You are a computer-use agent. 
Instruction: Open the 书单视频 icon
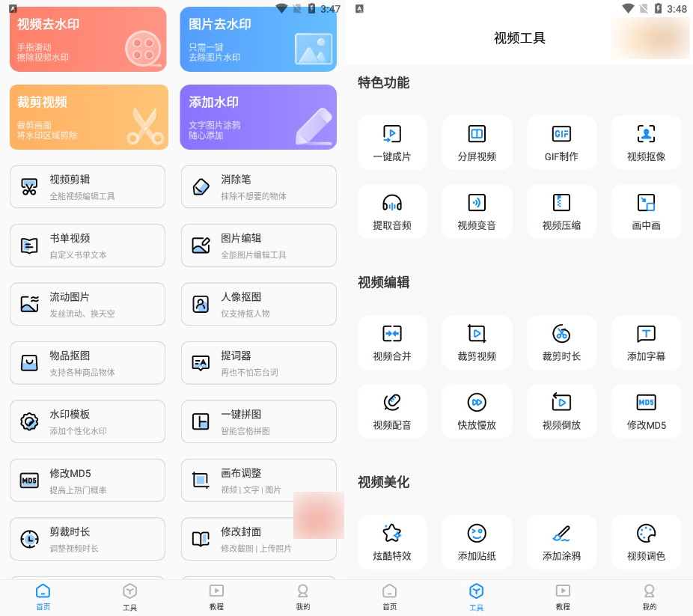coord(29,246)
